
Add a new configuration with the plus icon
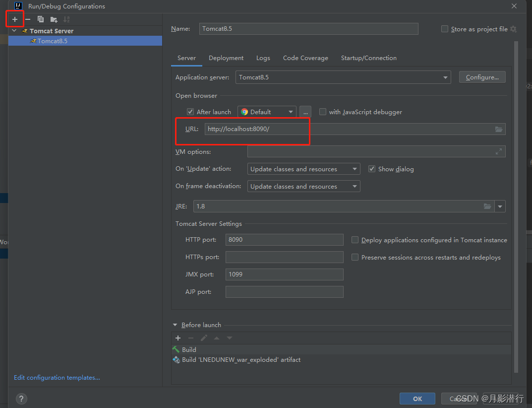pyautogui.click(x=15, y=19)
